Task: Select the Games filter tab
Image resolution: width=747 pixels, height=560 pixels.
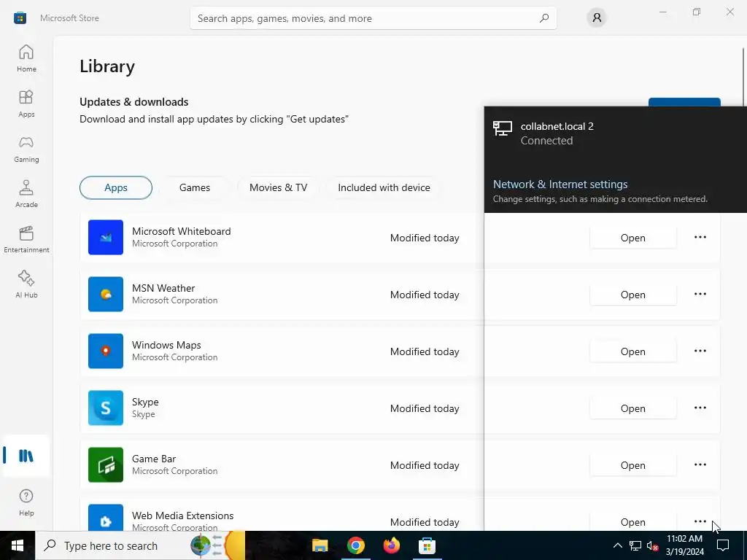Action: (194, 187)
